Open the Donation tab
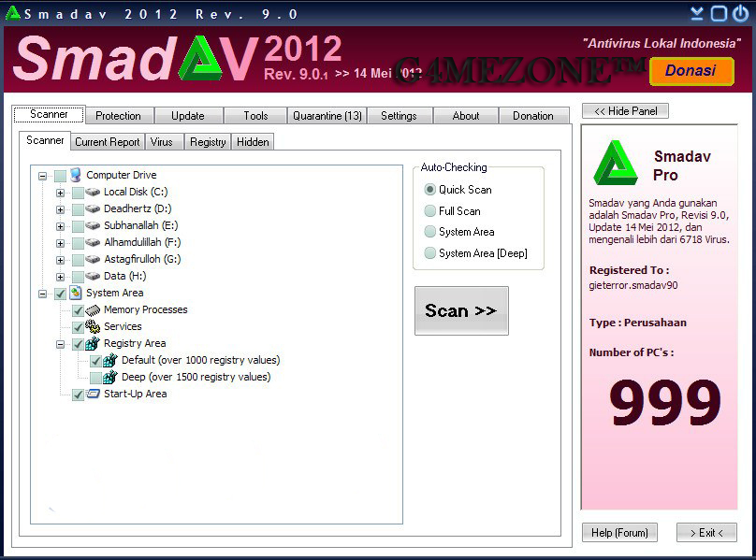The image size is (756, 560). coord(533,116)
